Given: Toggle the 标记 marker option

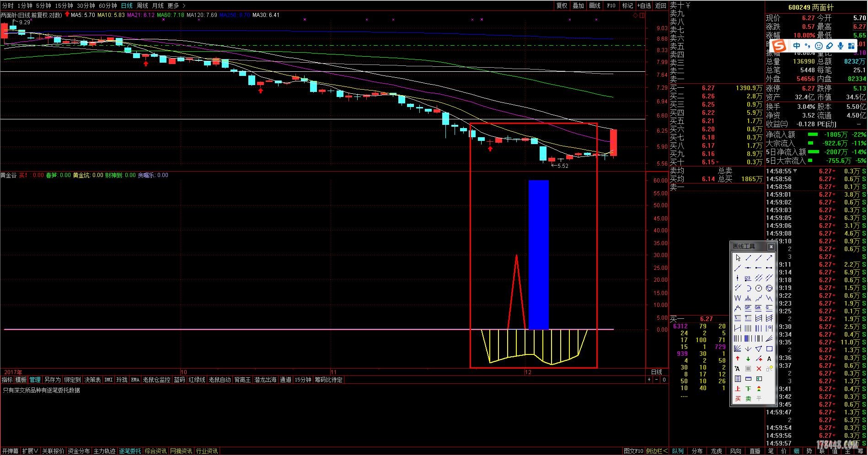Looking at the screenshot, I should coord(627,5).
